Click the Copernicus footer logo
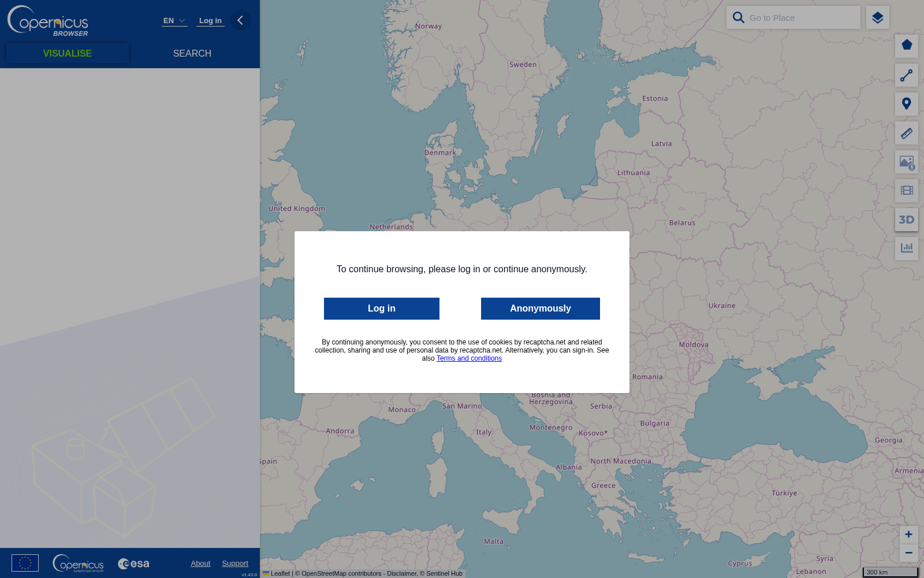 pyautogui.click(x=78, y=563)
